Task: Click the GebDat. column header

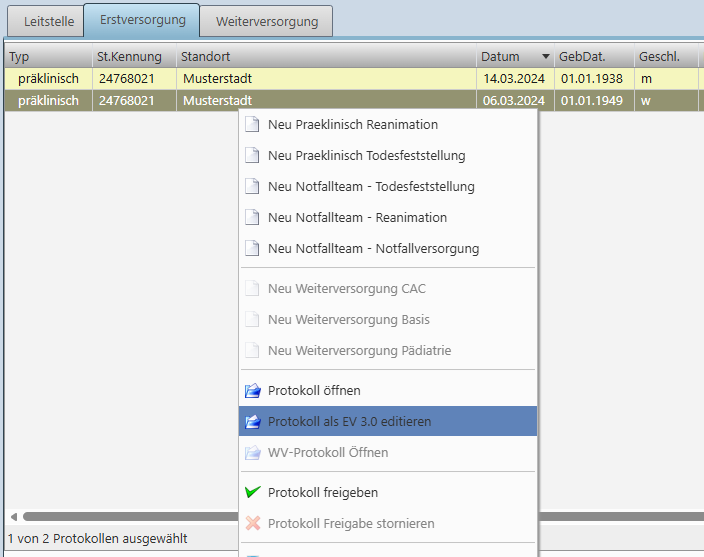Action: click(x=593, y=57)
